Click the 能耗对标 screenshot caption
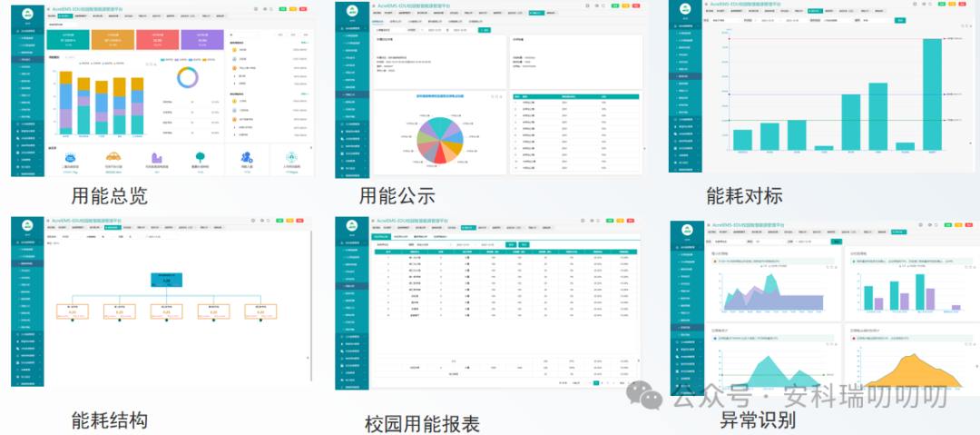Viewport: 980px width, 435px height. coord(744,196)
